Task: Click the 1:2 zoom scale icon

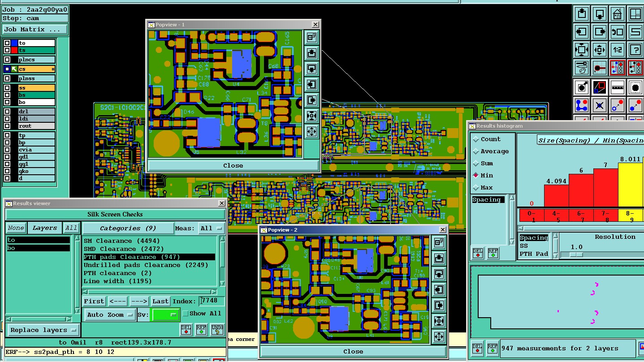Action: [x=618, y=49]
